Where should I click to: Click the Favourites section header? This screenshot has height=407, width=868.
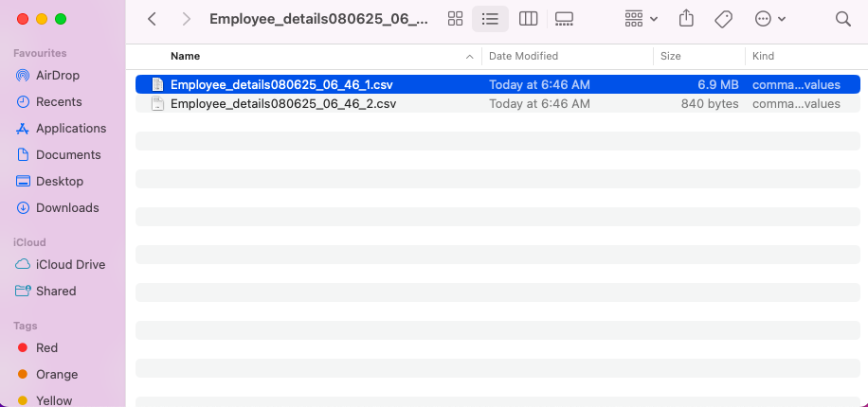coord(40,53)
